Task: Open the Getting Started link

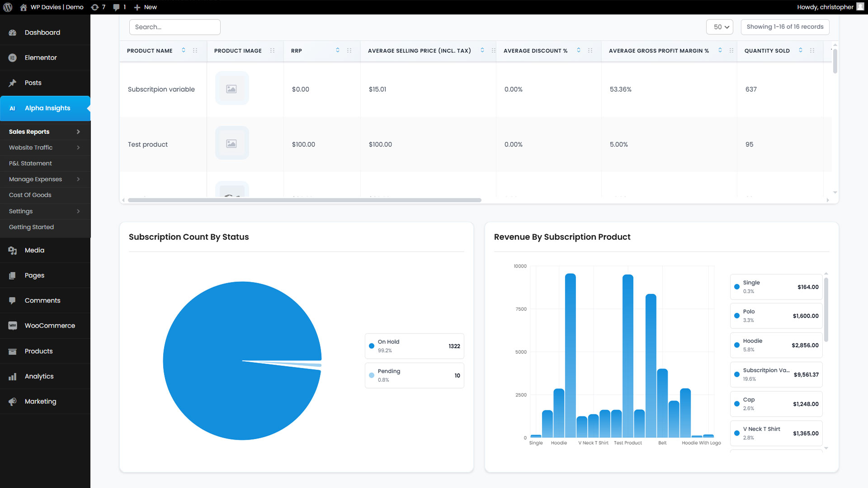Action: (31, 227)
